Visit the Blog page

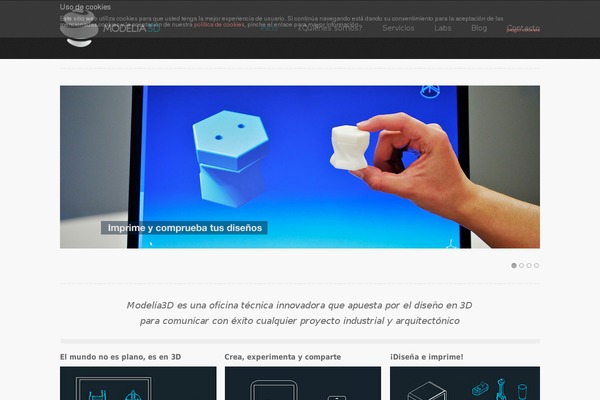tap(479, 28)
